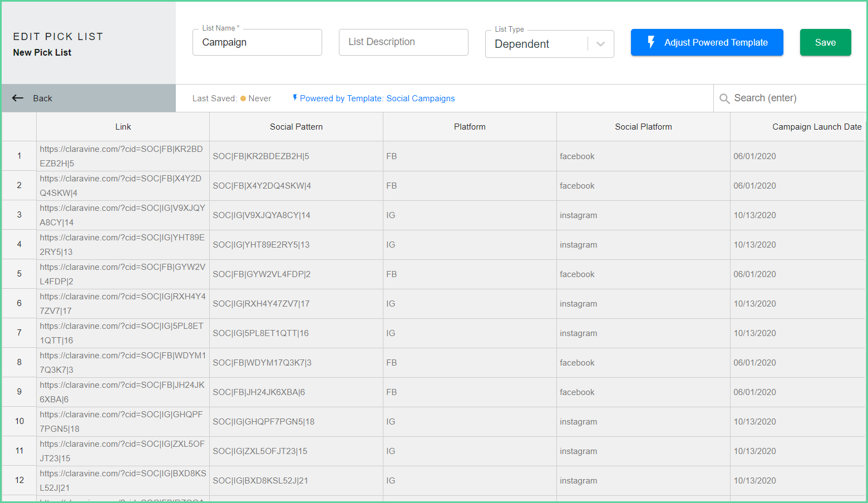This screenshot has width=868, height=503.
Task: Click the lightning icon beside Powered by Template
Action: (295, 98)
